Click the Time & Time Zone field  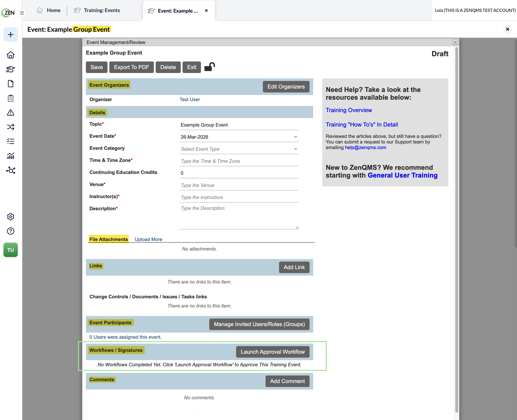[239, 161]
